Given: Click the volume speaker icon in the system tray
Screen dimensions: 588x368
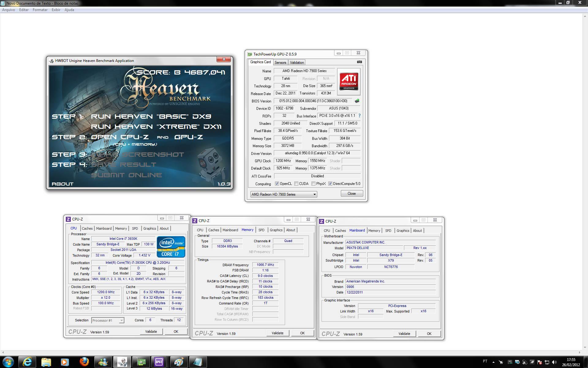Looking at the screenshot, I should click(x=554, y=362).
